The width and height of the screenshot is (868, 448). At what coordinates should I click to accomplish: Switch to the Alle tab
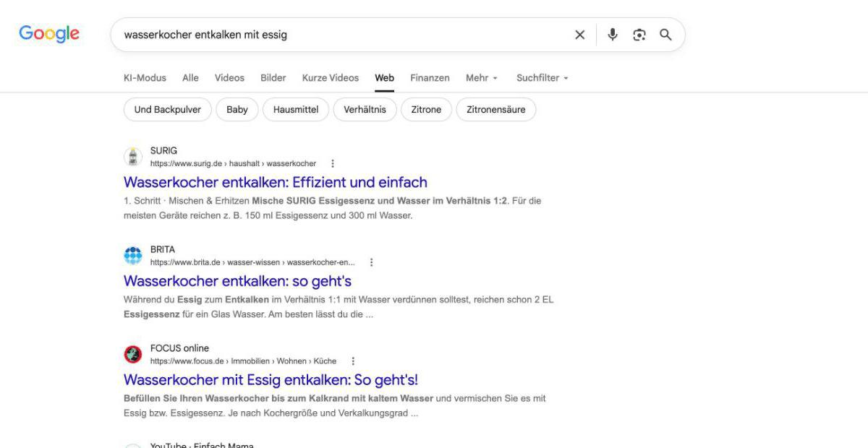190,78
